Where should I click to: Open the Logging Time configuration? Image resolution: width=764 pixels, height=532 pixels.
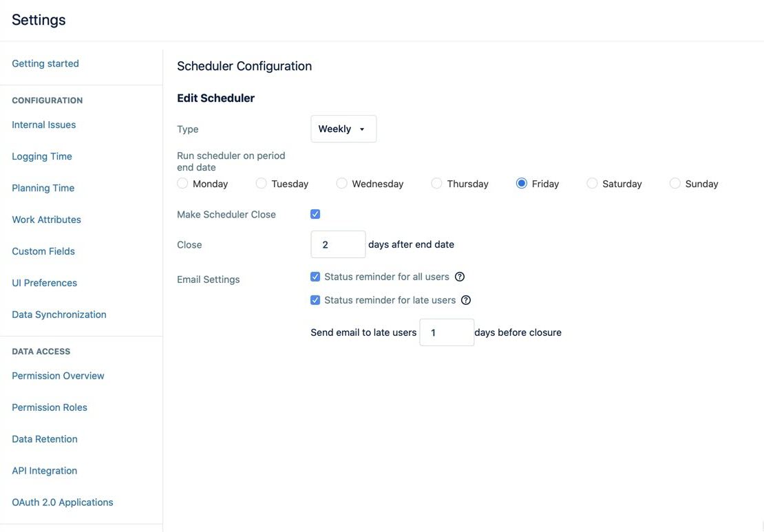point(41,156)
